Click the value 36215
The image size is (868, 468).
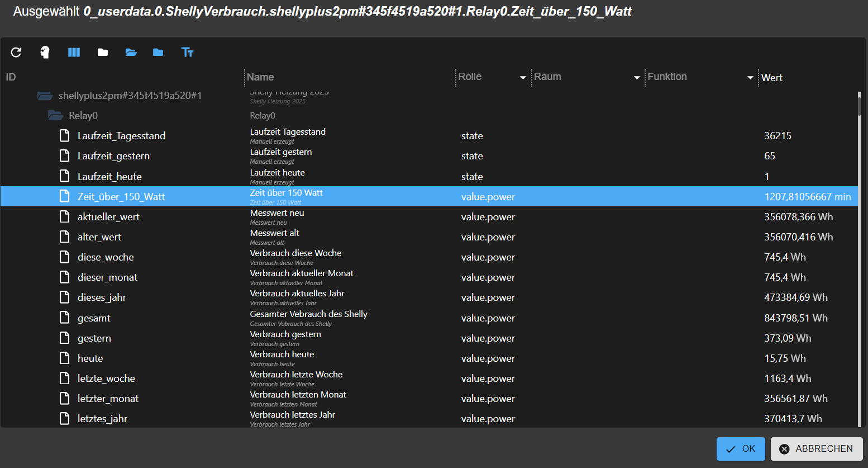pos(778,136)
